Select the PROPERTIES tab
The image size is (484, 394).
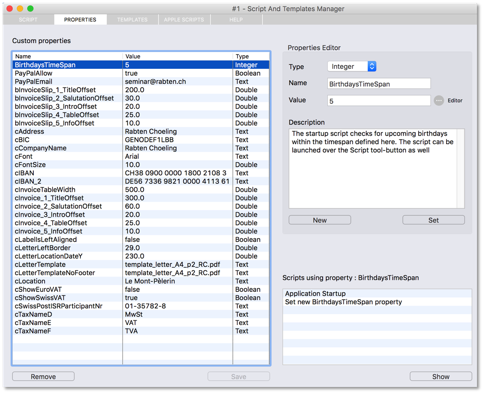(x=80, y=20)
